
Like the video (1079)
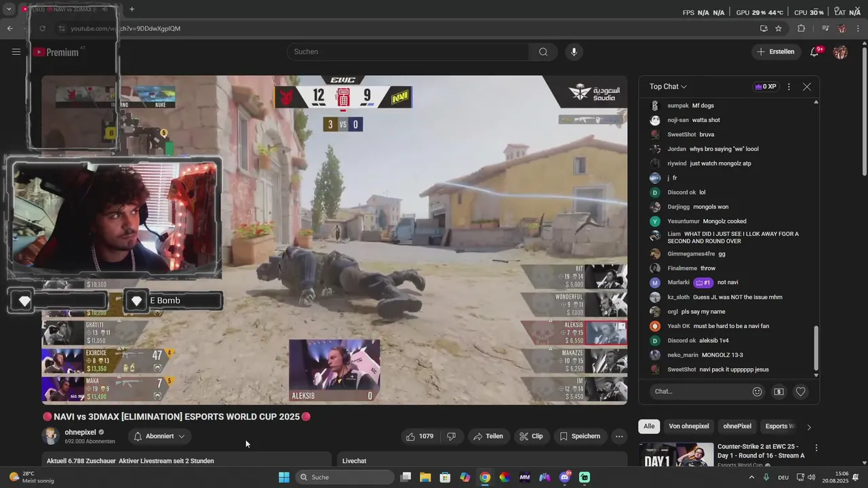pos(420,436)
